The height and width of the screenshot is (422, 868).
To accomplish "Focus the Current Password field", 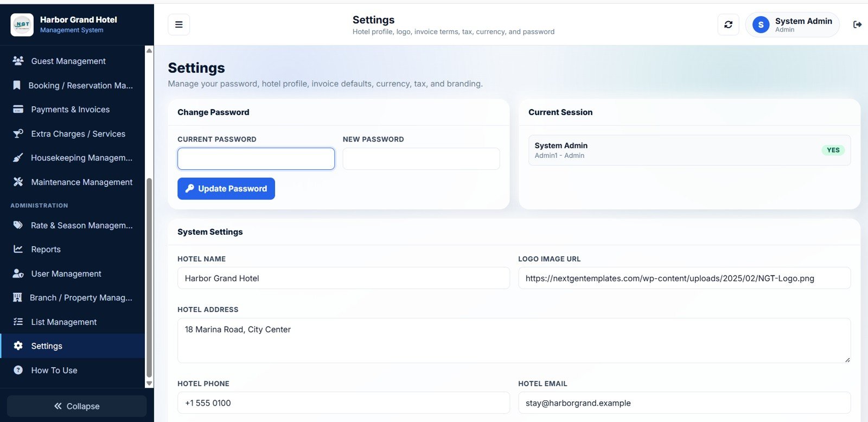I will [256, 158].
